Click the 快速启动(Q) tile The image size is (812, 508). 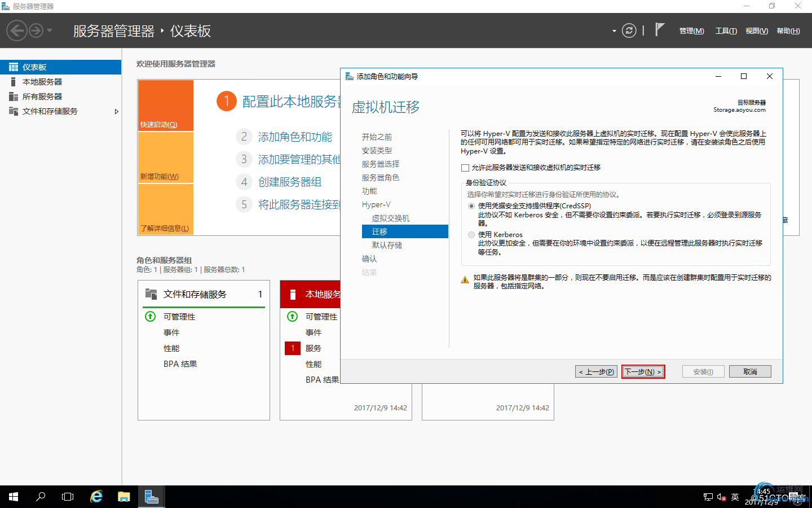point(166,106)
